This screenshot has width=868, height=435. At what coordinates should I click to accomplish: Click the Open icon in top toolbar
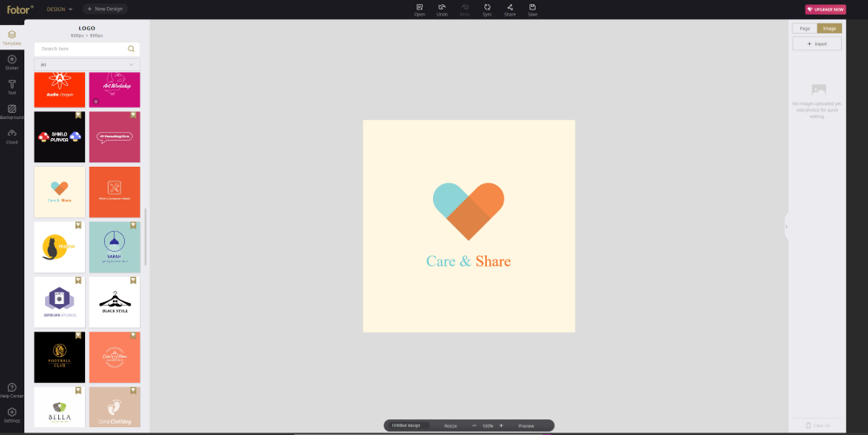point(419,10)
